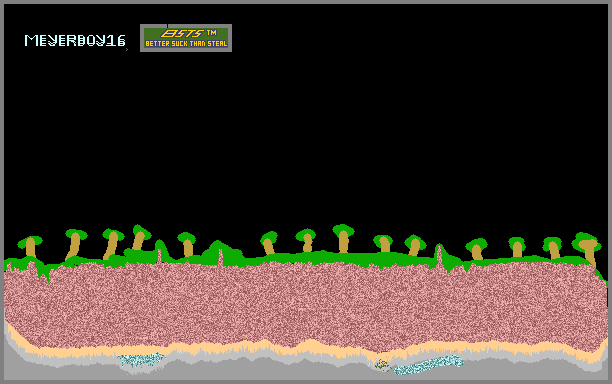612x384 pixels.
Task: Click the pink spike inside the central green mound
Action: coord(221,258)
